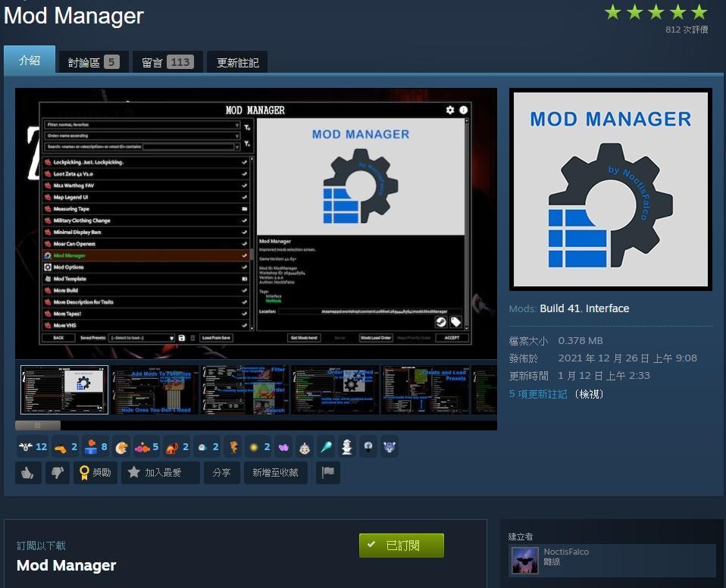Report this item with the flag icon
The image size is (726, 588).
coord(327,473)
